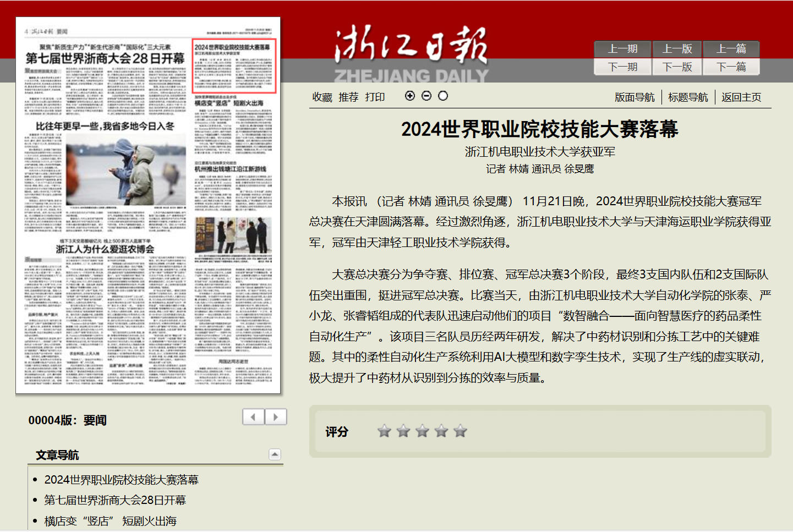The height and width of the screenshot is (532, 793).
Task: Click 收藏 to bookmark the article
Action: point(322,97)
